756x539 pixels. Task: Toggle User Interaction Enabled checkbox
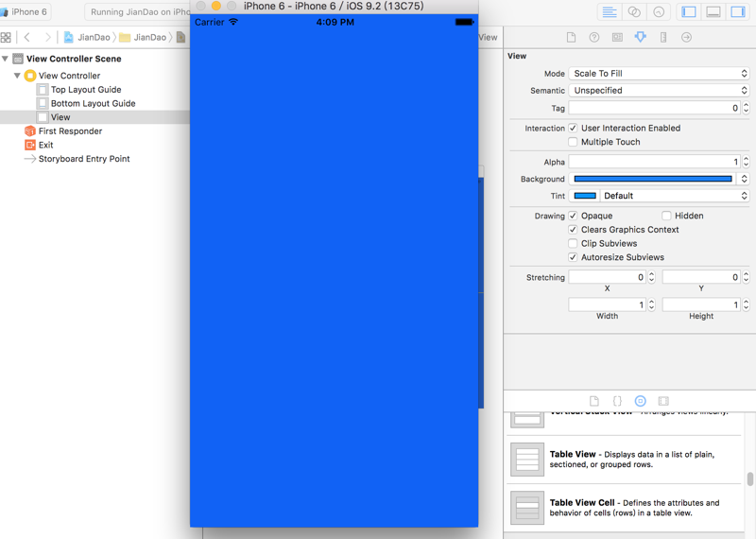click(x=573, y=128)
